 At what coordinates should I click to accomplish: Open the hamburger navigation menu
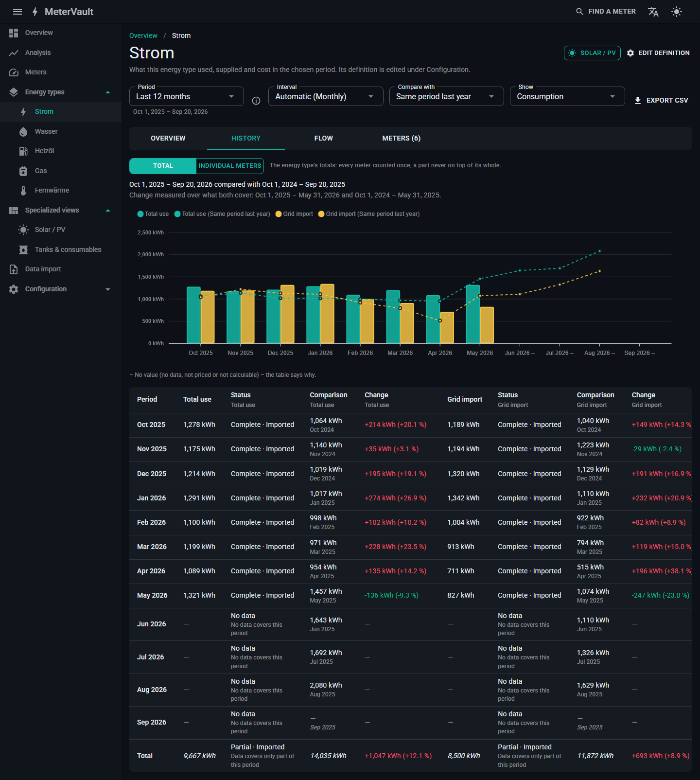17,12
